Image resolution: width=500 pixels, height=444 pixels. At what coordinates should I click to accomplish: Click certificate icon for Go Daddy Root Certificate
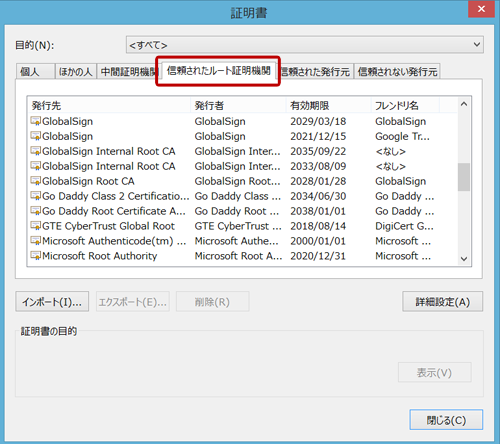[x=36, y=211]
